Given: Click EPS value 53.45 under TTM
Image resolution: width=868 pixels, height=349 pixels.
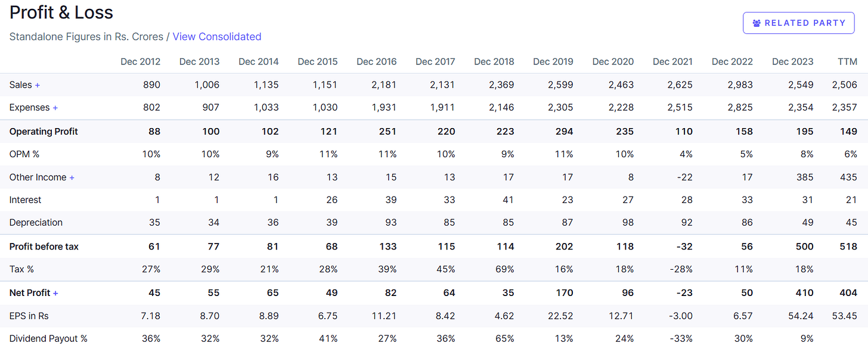Looking at the screenshot, I should 845,316.
